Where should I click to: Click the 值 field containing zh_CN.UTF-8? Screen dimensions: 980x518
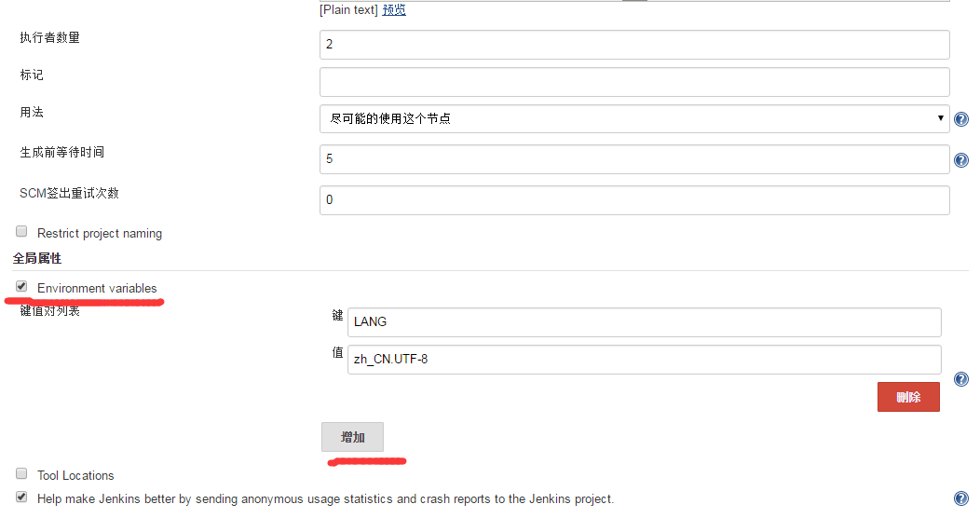click(645, 360)
